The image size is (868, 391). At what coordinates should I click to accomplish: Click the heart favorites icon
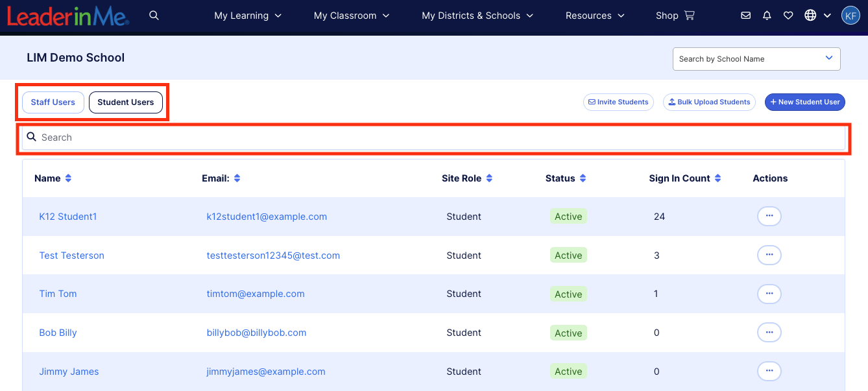pos(788,16)
